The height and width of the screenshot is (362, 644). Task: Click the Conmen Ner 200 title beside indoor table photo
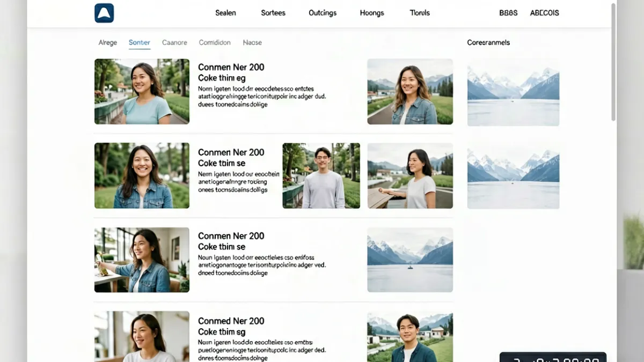(x=231, y=236)
